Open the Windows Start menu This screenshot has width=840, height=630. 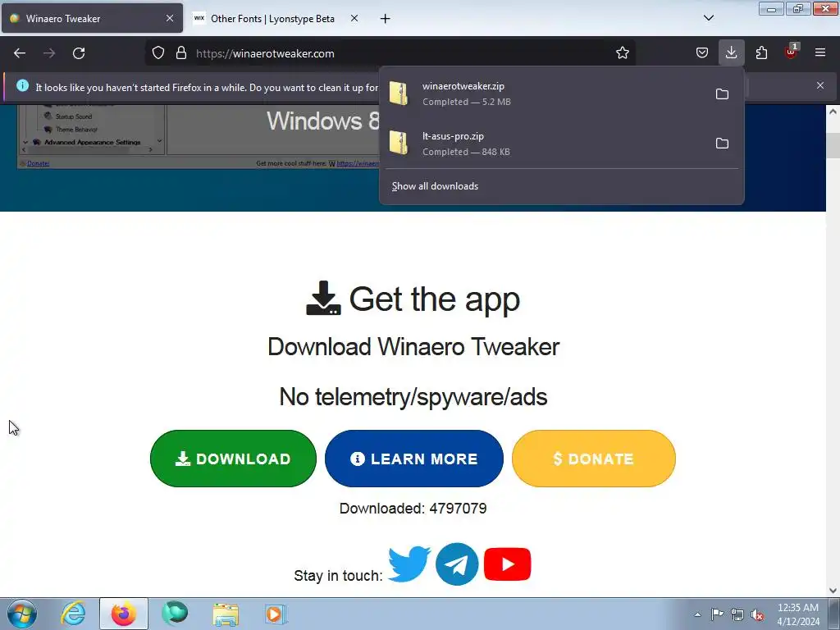pos(21,614)
